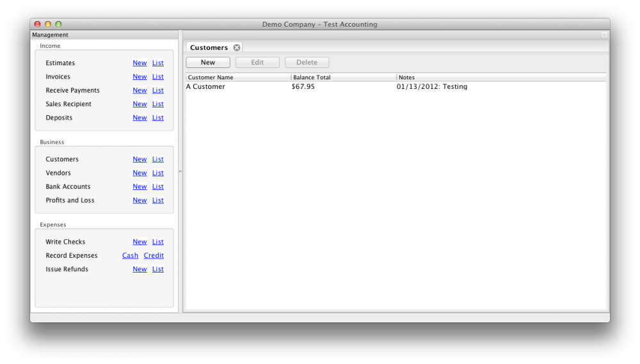640x364 pixels.
Task: Open the Estimates List
Action: click(x=158, y=63)
